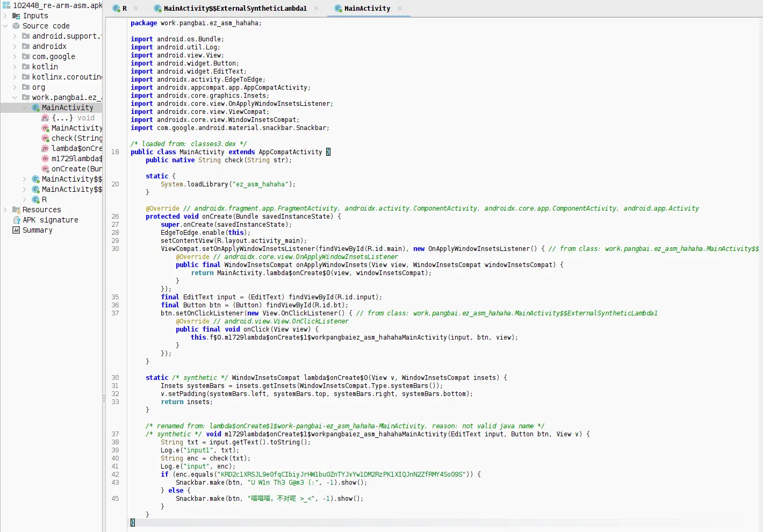Image resolution: width=763 pixels, height=532 pixels.
Task: Click the com.google package folder icon
Action: point(26,56)
